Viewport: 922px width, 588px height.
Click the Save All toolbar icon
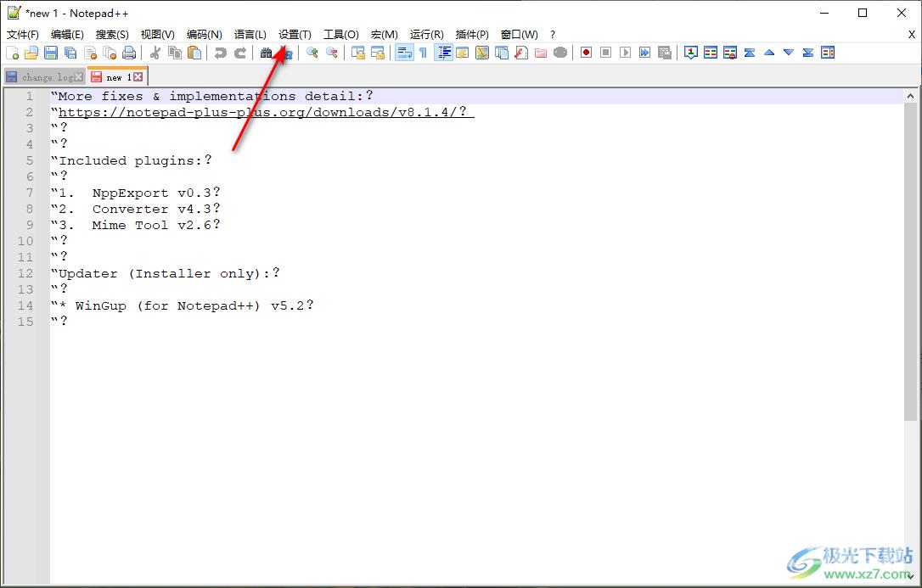tap(70, 53)
